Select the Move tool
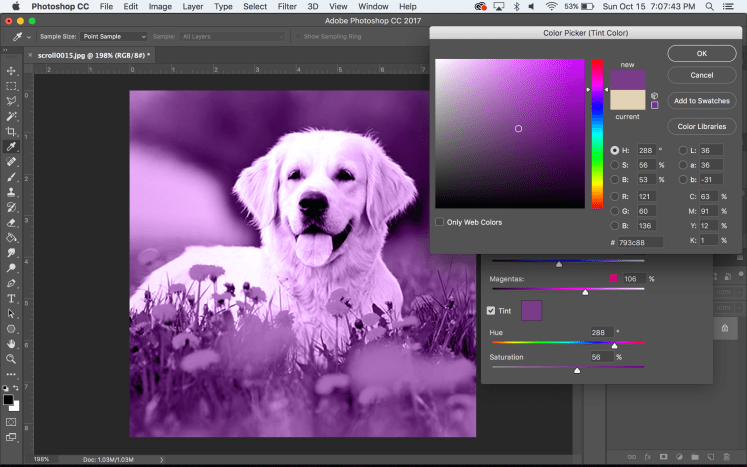Image resolution: width=747 pixels, height=467 pixels. tap(11, 71)
